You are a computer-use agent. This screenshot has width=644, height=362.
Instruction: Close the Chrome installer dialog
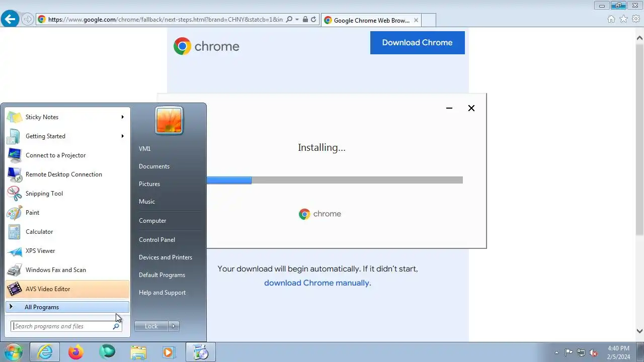tap(471, 108)
